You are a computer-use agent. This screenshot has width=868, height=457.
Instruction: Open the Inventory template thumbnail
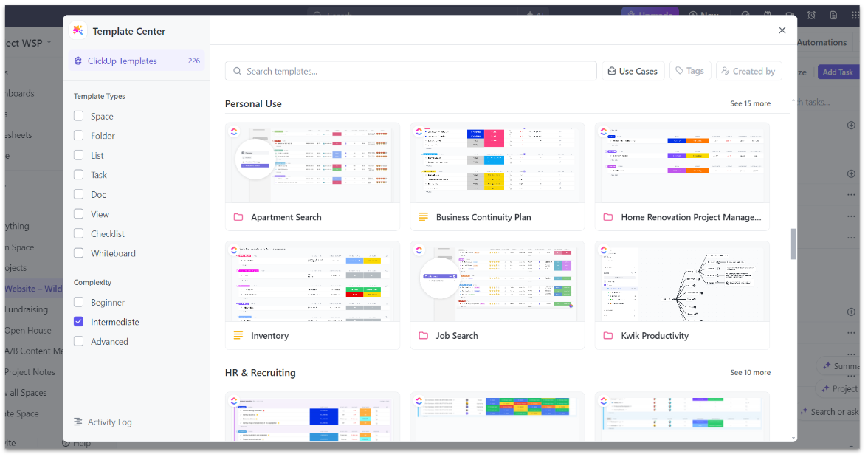pyautogui.click(x=312, y=281)
